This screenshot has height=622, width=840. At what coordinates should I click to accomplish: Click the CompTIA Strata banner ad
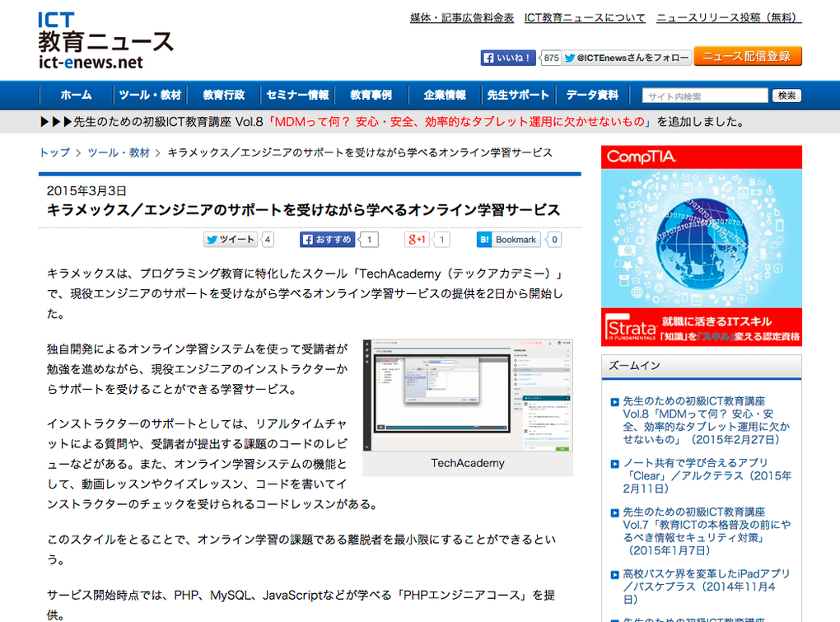[x=702, y=246]
